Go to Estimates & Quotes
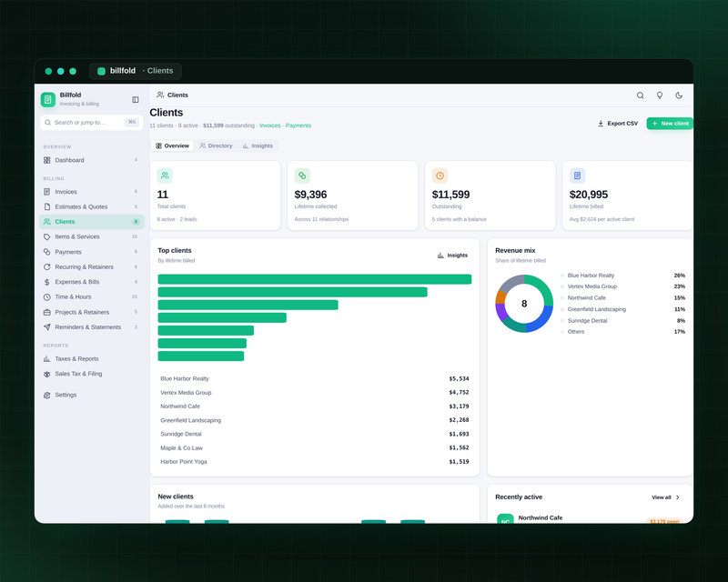Screen dimensions: 728x582 [x=92, y=206]
